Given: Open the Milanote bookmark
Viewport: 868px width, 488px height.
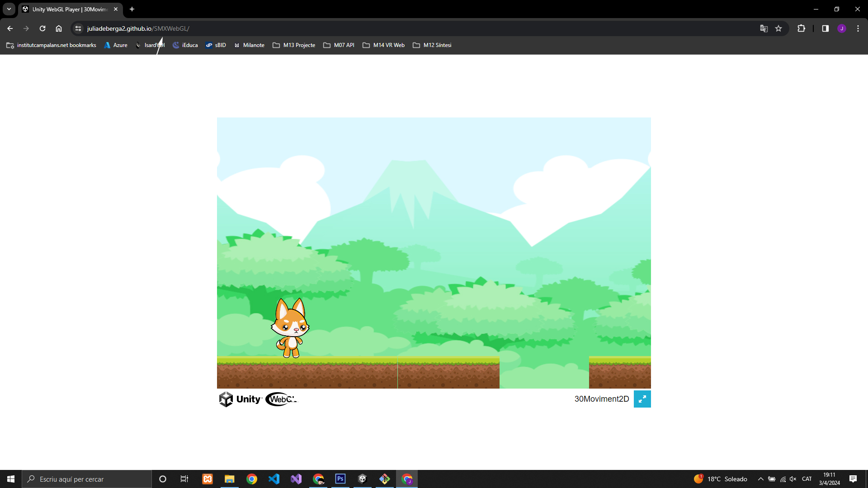Looking at the screenshot, I should click(x=249, y=45).
